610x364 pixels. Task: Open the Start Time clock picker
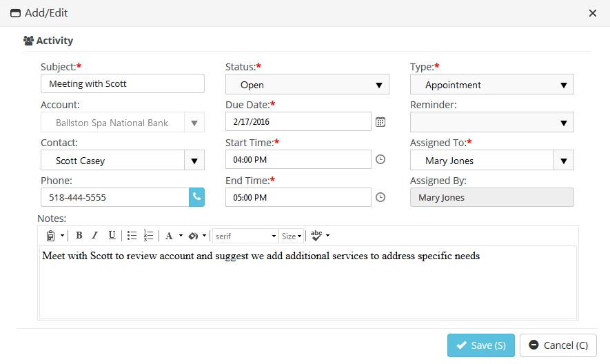click(x=380, y=159)
